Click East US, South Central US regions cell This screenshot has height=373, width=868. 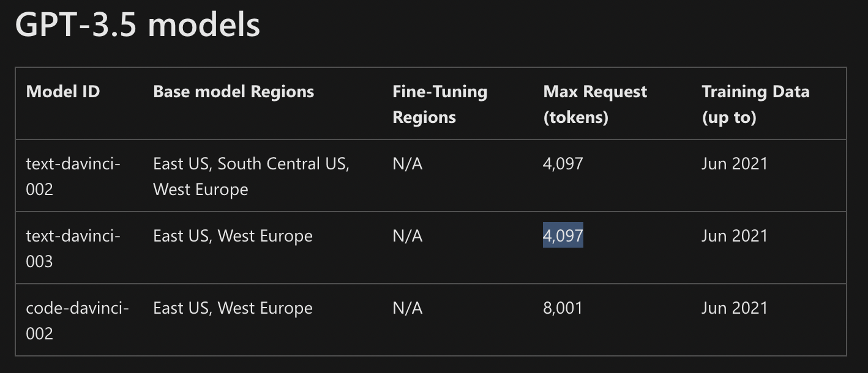252,176
